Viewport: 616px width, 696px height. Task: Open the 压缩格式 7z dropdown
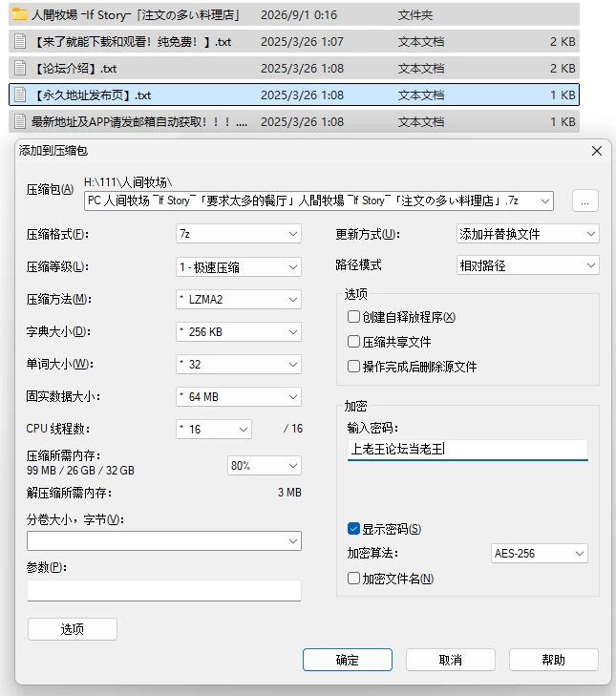pos(239,234)
